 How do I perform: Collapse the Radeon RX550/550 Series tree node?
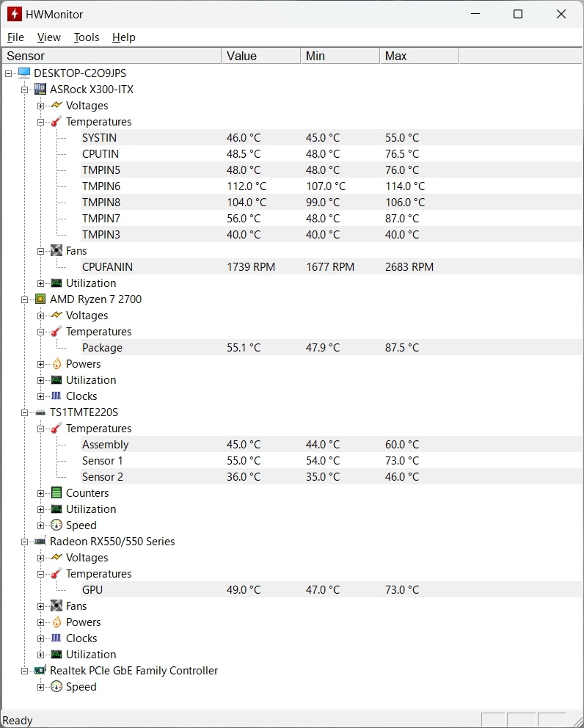pos(25,542)
